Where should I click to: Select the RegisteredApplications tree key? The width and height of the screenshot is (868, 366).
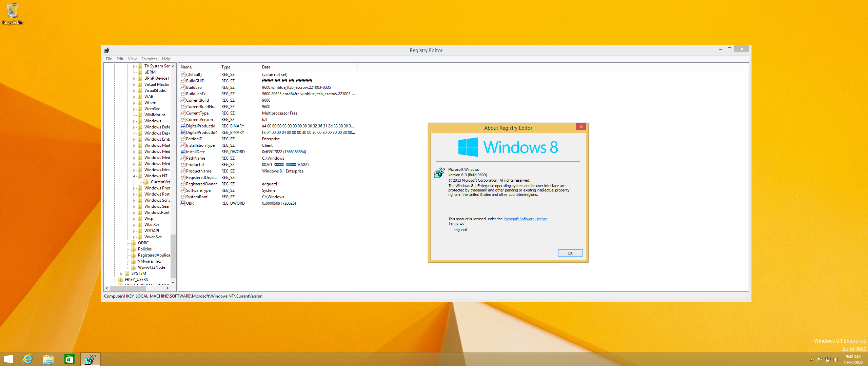click(154, 255)
